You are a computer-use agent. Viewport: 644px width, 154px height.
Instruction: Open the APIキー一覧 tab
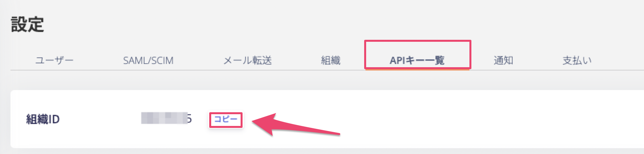(417, 60)
